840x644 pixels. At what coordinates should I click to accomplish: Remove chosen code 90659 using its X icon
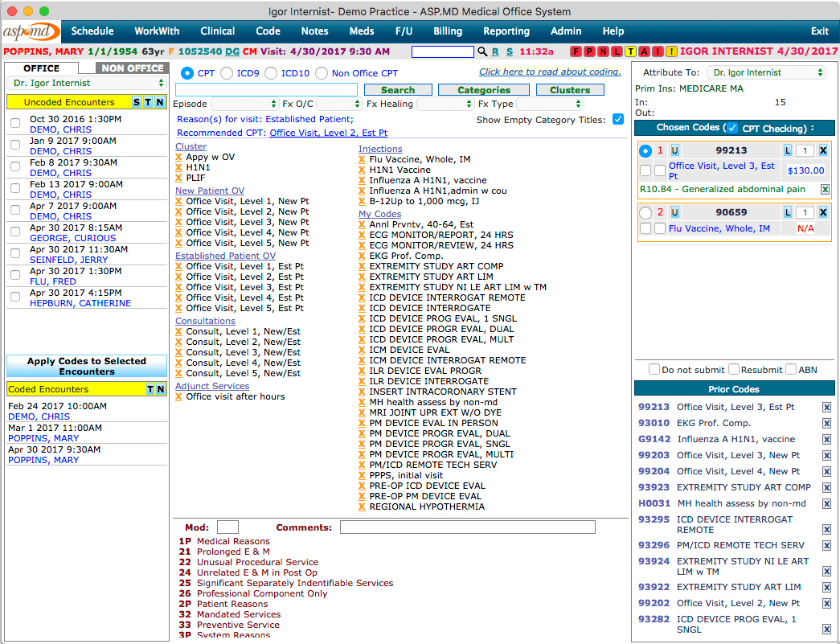pyautogui.click(x=822, y=211)
